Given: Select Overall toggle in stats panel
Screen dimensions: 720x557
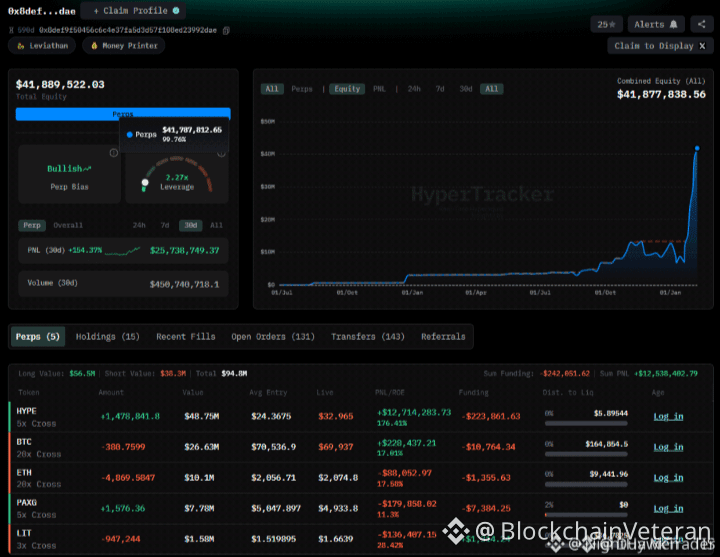Looking at the screenshot, I should [x=68, y=225].
